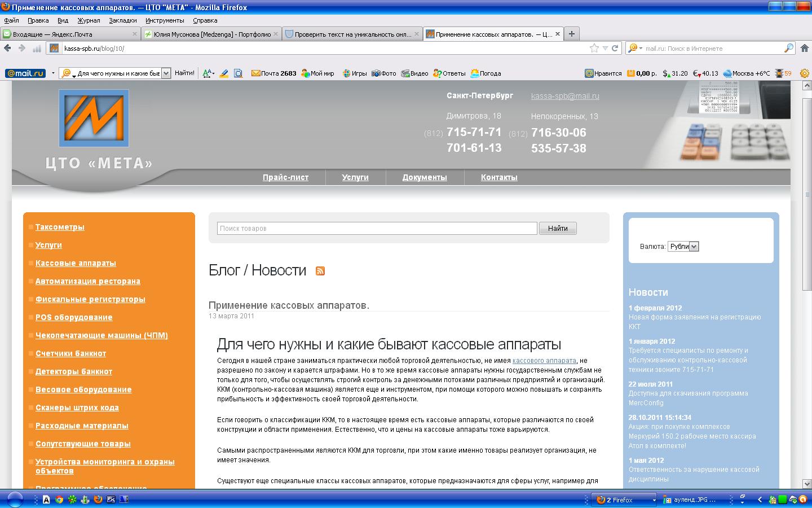Click the euro rate 40.13 indicator
The image size is (812, 508).
pyautogui.click(x=705, y=73)
